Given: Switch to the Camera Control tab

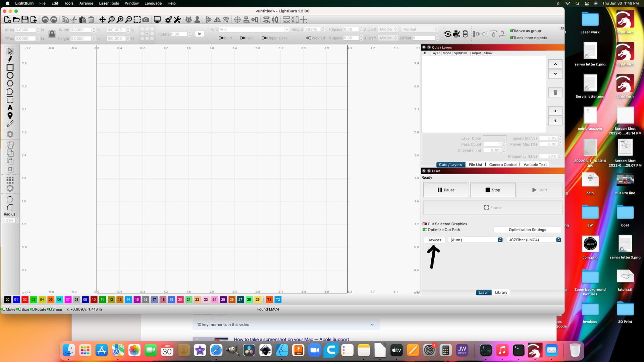Looking at the screenshot, I should [502, 165].
